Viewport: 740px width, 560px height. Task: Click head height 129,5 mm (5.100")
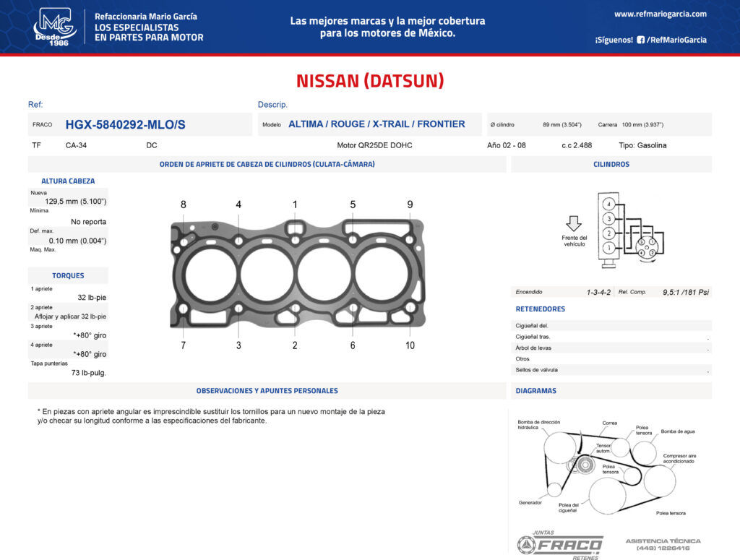[75, 202]
